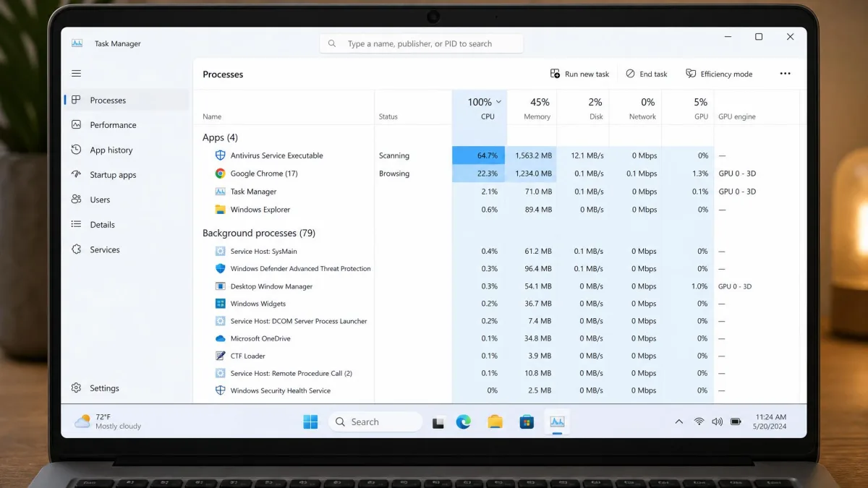The height and width of the screenshot is (488, 868).
Task: Click the 1,234.0 MB memory cell
Action: point(532,174)
